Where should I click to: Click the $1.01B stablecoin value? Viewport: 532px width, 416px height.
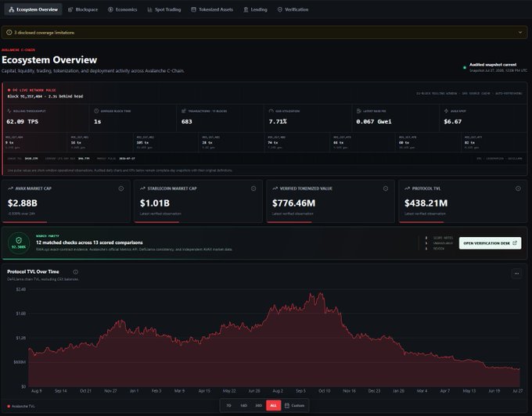point(155,203)
